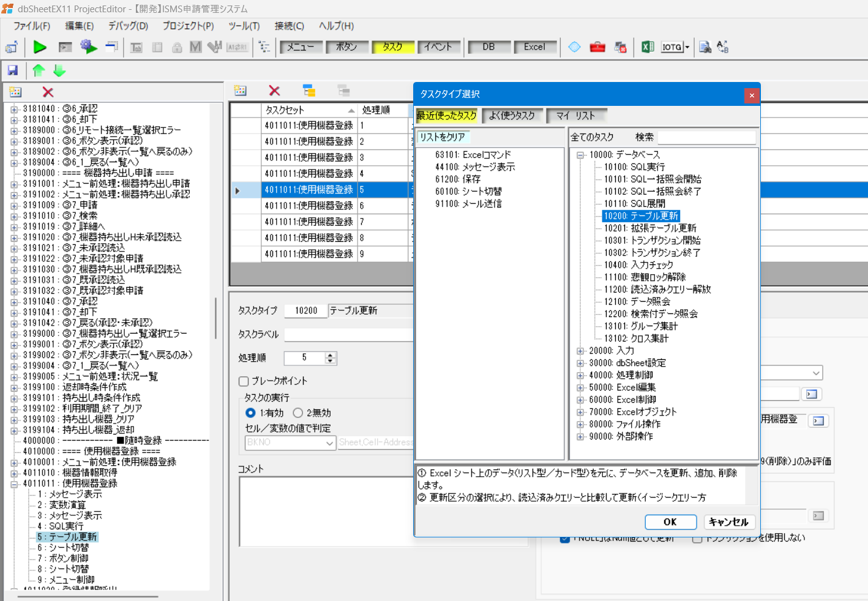Click the gear-with-play debug run icon
Screen dimensions: 868x601
pos(88,47)
